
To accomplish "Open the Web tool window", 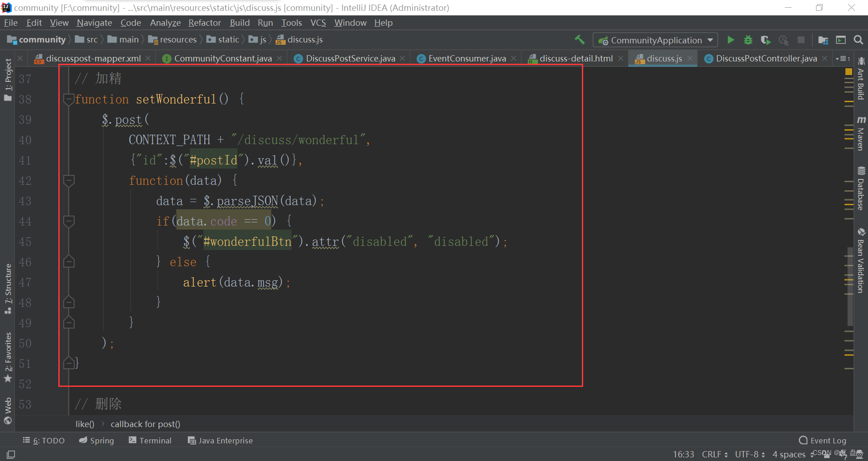I will click(x=8, y=410).
